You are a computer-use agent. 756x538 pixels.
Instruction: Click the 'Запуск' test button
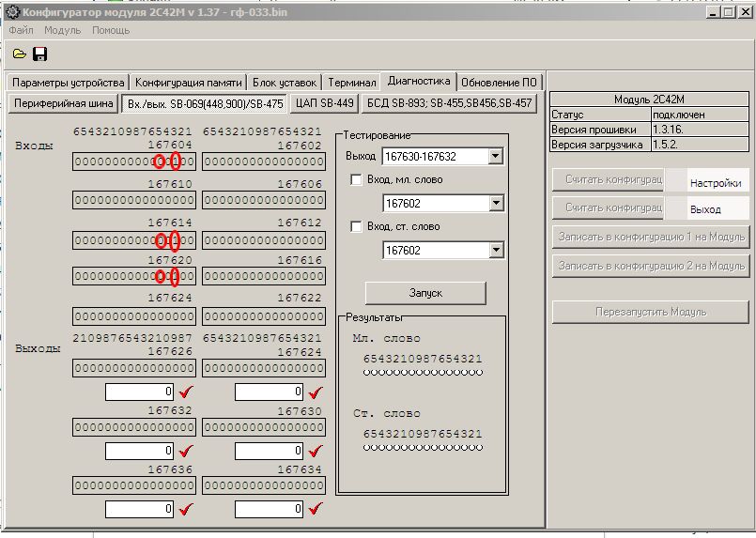(425, 293)
